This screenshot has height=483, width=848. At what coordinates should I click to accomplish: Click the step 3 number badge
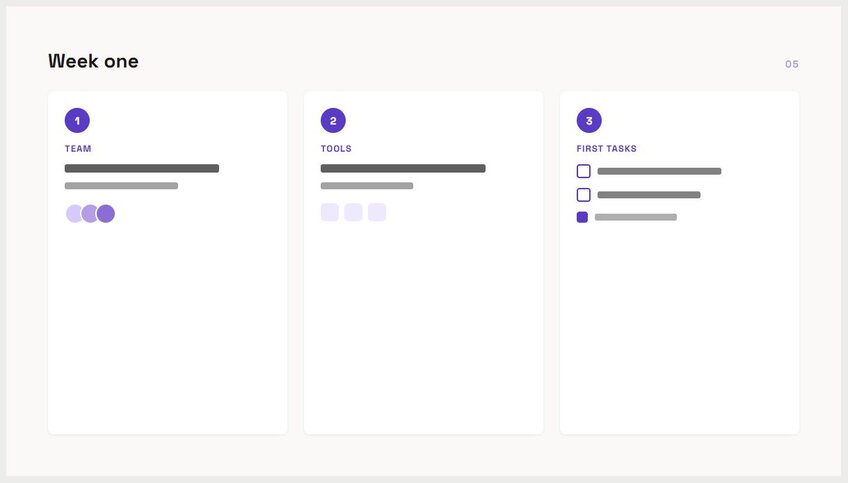[589, 121]
